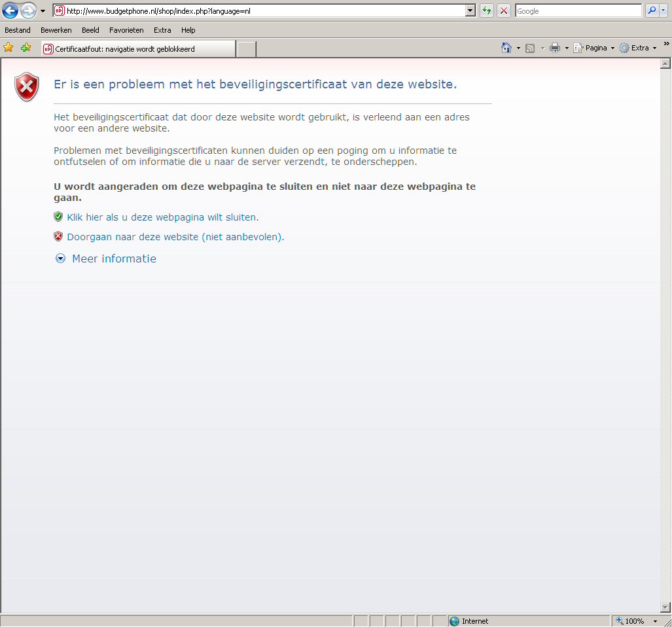Viewport: 672px width, 627px height.
Task: Click the Refresh page icon
Action: click(486, 11)
